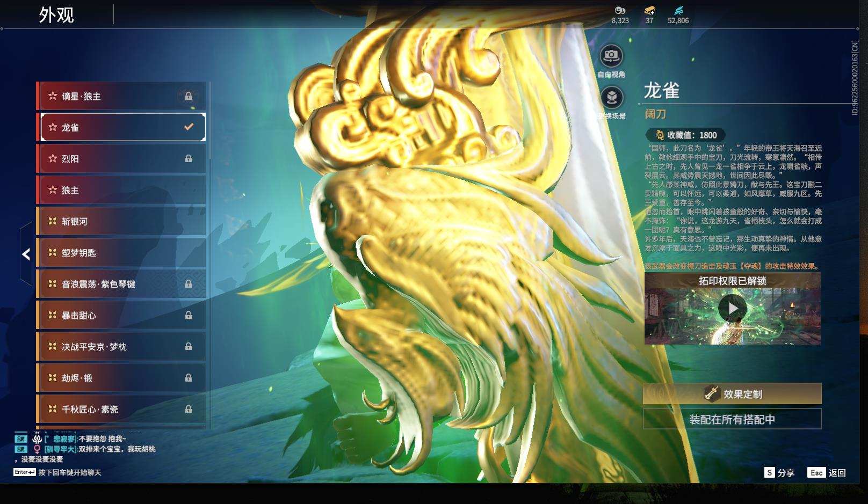Click the 效果定制 button
868x504 pixels.
tap(732, 393)
